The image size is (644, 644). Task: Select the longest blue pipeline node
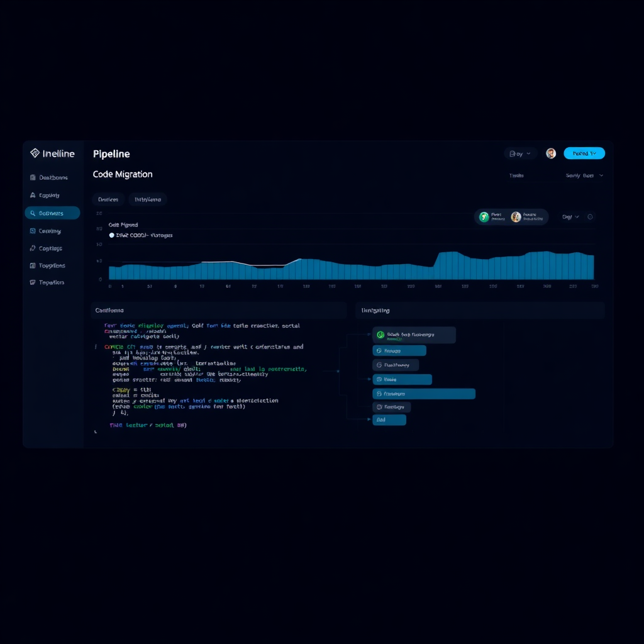(424, 394)
